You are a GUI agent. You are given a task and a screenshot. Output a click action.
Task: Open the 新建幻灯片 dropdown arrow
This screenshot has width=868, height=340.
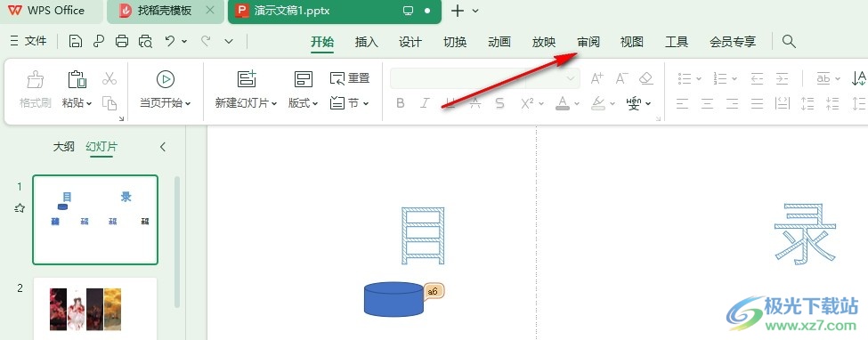[x=274, y=103]
